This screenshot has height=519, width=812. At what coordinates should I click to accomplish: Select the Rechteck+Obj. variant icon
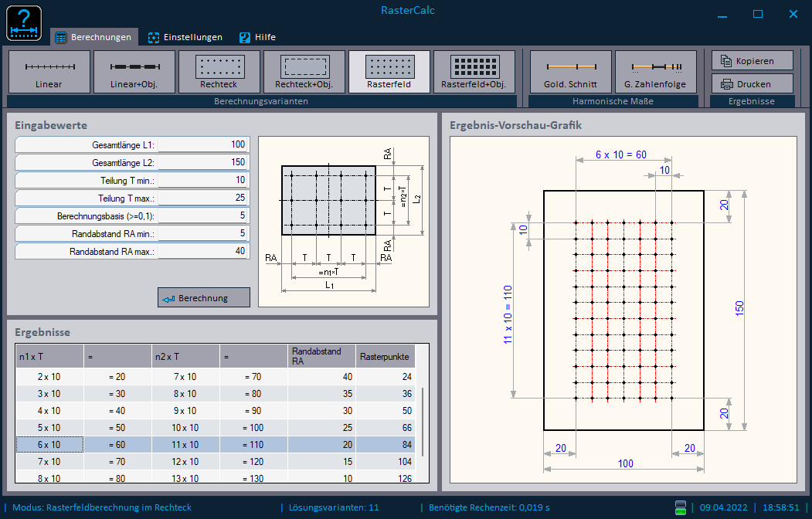tap(304, 71)
